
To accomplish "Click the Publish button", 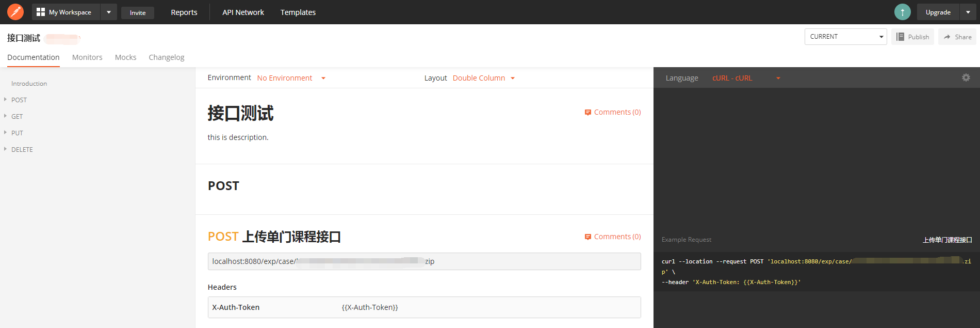I will [x=912, y=37].
